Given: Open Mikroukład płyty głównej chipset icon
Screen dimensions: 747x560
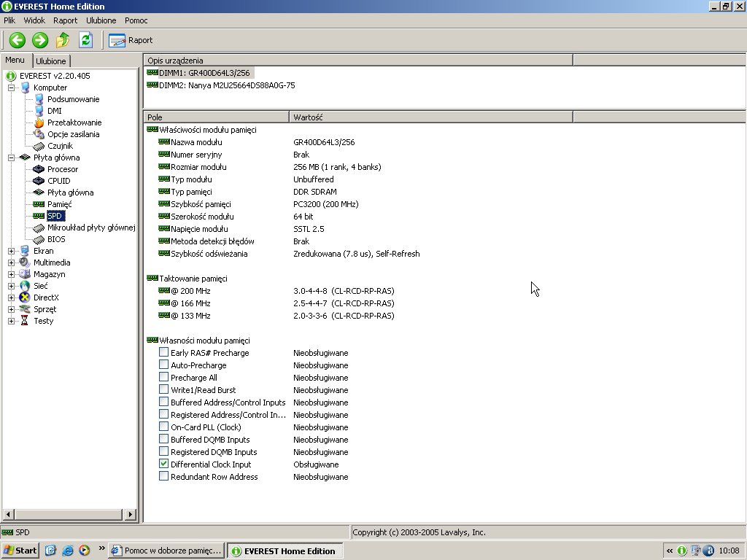Looking at the screenshot, I should [39, 227].
